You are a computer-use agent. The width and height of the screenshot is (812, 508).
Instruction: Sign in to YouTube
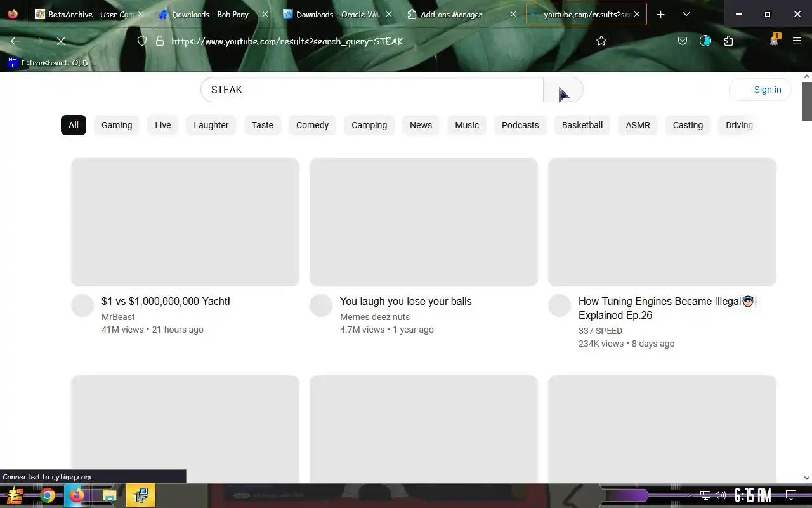pyautogui.click(x=761, y=90)
